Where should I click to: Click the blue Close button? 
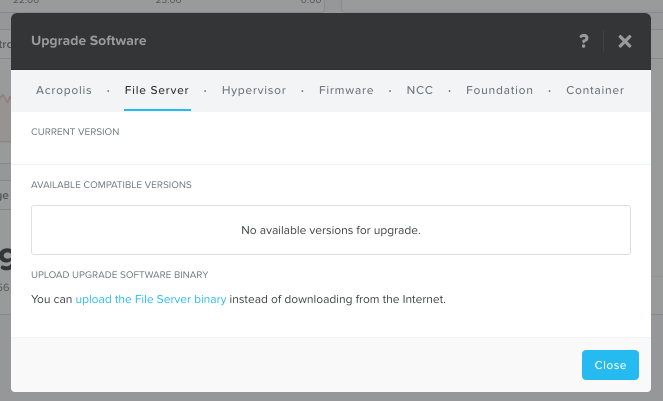(610, 365)
